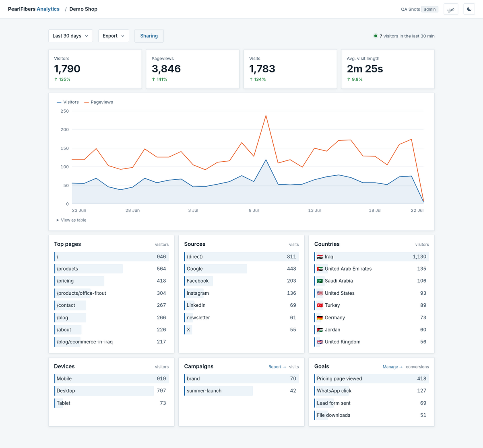Select the Tablet device row
Image resolution: width=483 pixels, height=448 pixels.
click(111, 403)
